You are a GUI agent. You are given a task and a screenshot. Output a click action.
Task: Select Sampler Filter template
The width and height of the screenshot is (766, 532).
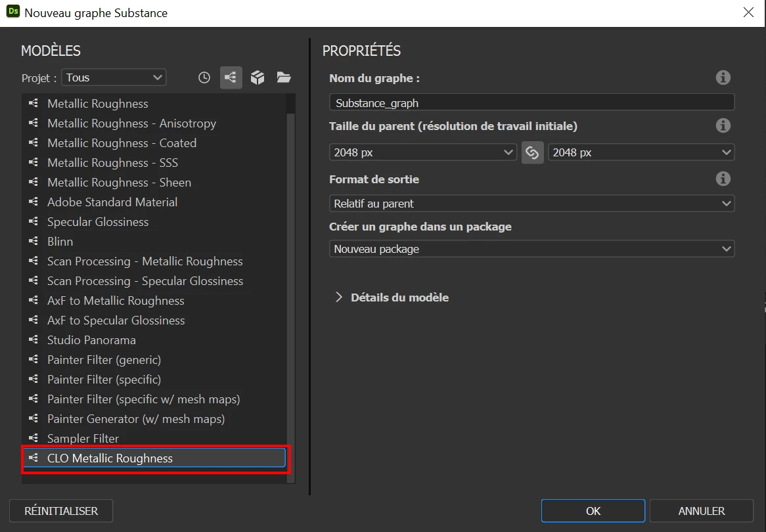click(x=154, y=439)
